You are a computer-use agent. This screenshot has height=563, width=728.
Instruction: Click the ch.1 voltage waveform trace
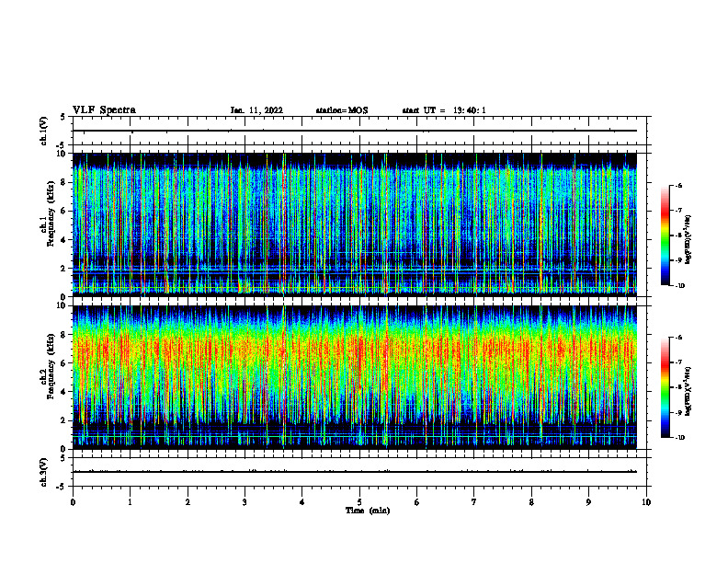(355, 131)
